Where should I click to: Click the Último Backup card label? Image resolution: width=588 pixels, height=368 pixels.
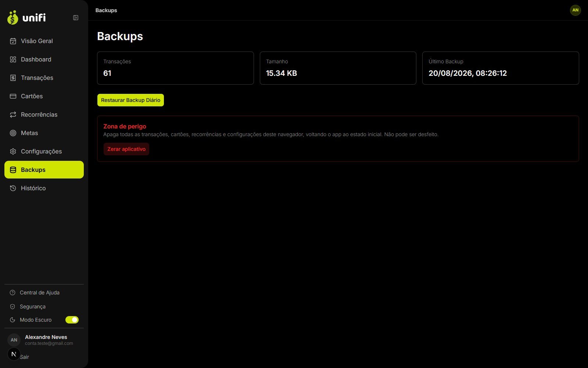click(446, 61)
